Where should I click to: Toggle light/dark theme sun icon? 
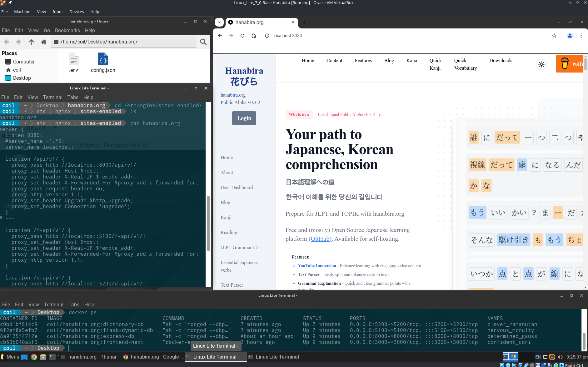coord(541,64)
